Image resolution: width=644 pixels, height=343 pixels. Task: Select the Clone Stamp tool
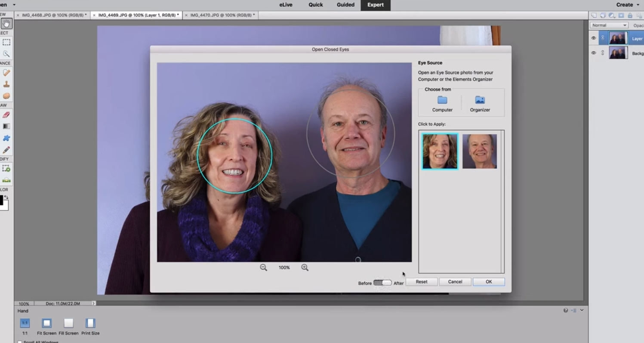point(6,84)
